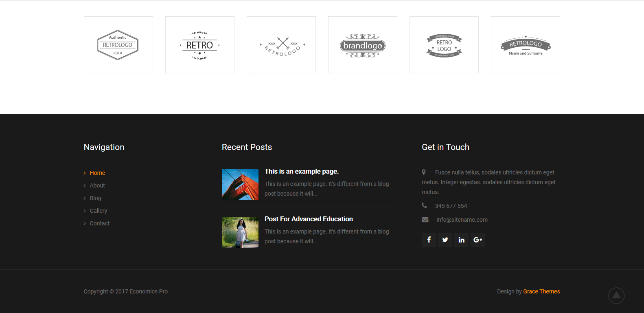Screen dimensions: 644x313
Task: Go to Home in footer navigation
Action: coord(97,173)
